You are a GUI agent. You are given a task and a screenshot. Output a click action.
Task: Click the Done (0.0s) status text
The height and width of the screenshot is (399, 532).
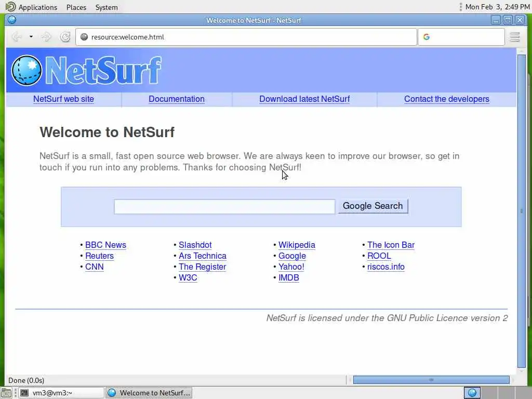26,380
